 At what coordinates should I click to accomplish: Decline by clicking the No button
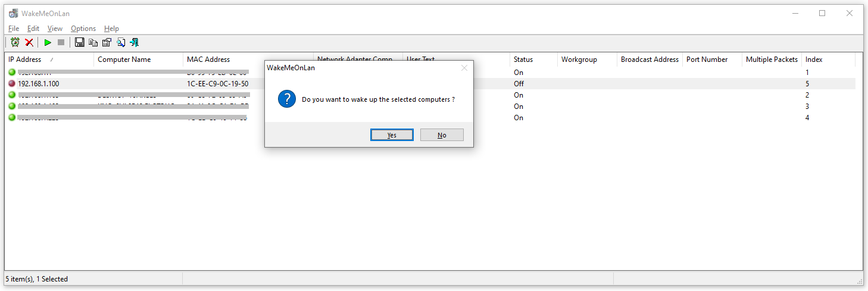[x=442, y=135]
